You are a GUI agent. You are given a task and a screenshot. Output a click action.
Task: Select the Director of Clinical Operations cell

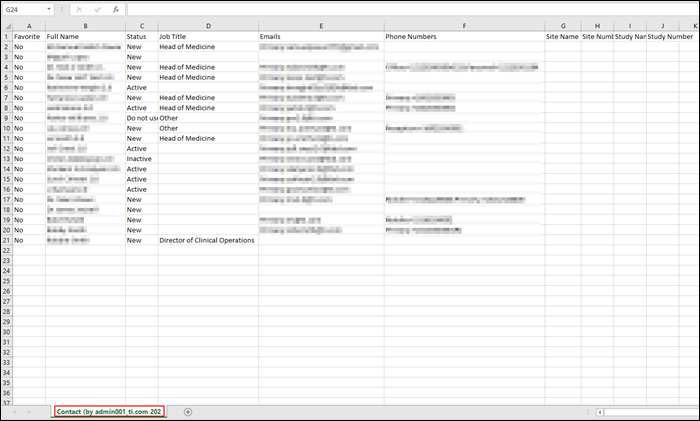(207, 240)
